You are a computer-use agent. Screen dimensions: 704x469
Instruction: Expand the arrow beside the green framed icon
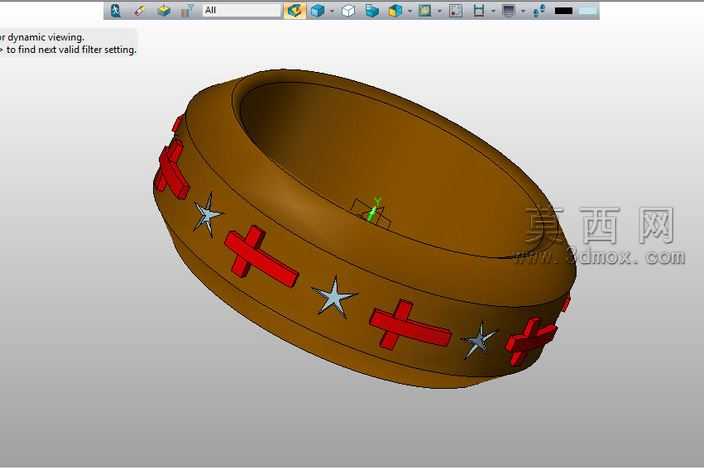440,11
